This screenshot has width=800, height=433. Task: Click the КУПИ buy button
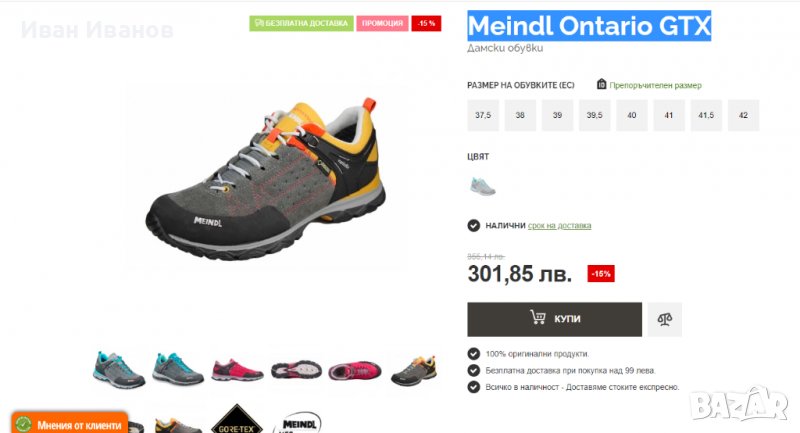coord(555,319)
